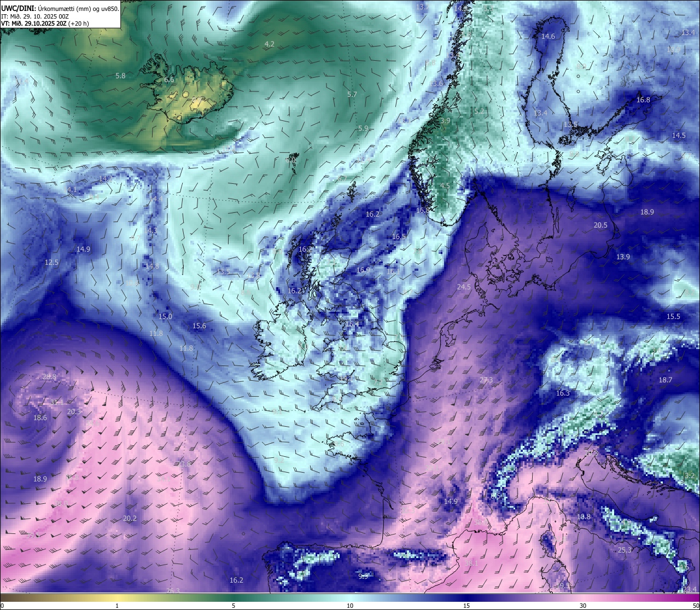Click the 20.2 value label
Viewport: 700px width, 610px height.
coord(130,518)
